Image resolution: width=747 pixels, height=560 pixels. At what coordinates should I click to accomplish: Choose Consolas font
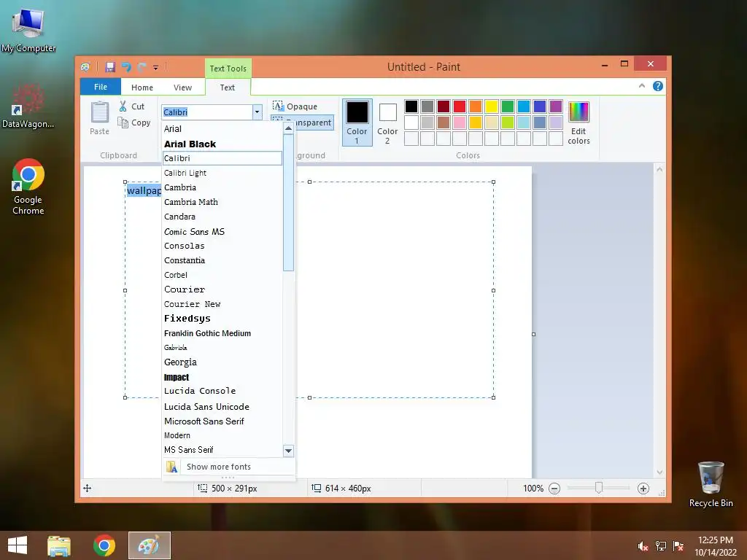click(222, 246)
